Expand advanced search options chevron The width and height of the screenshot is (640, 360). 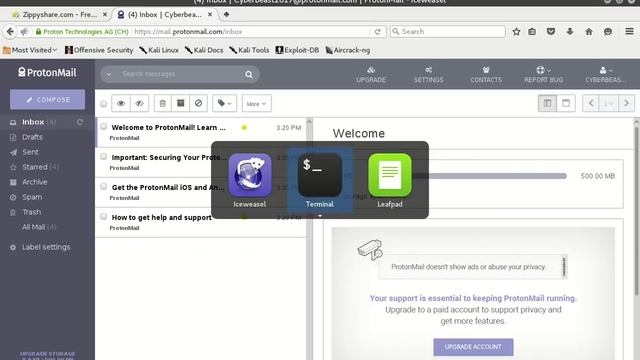click(x=109, y=75)
